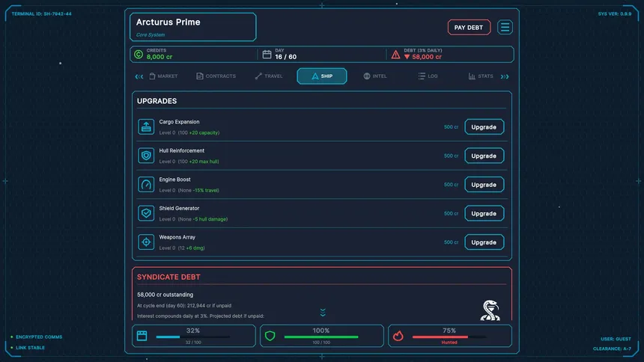Click the Engine Boost 500 cr price

click(x=451, y=185)
